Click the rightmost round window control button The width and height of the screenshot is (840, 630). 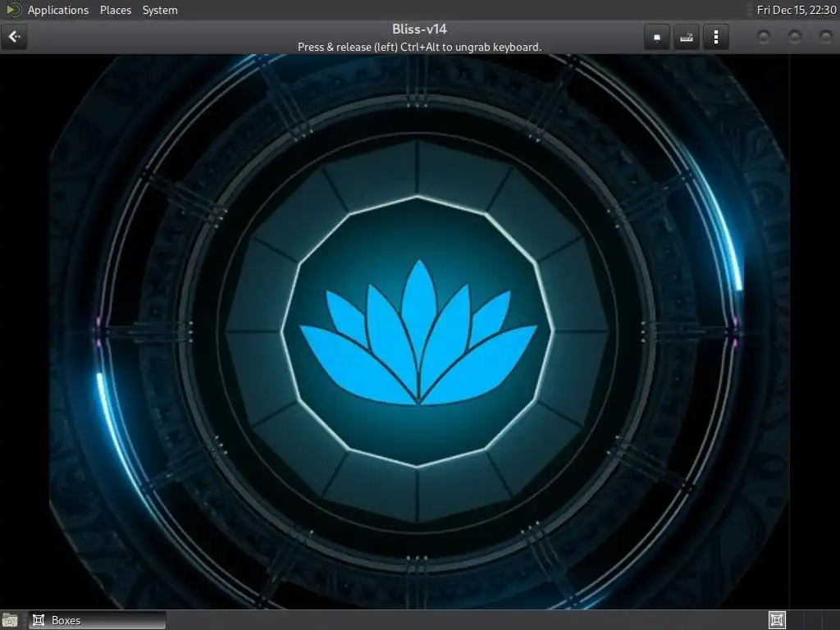(825, 37)
